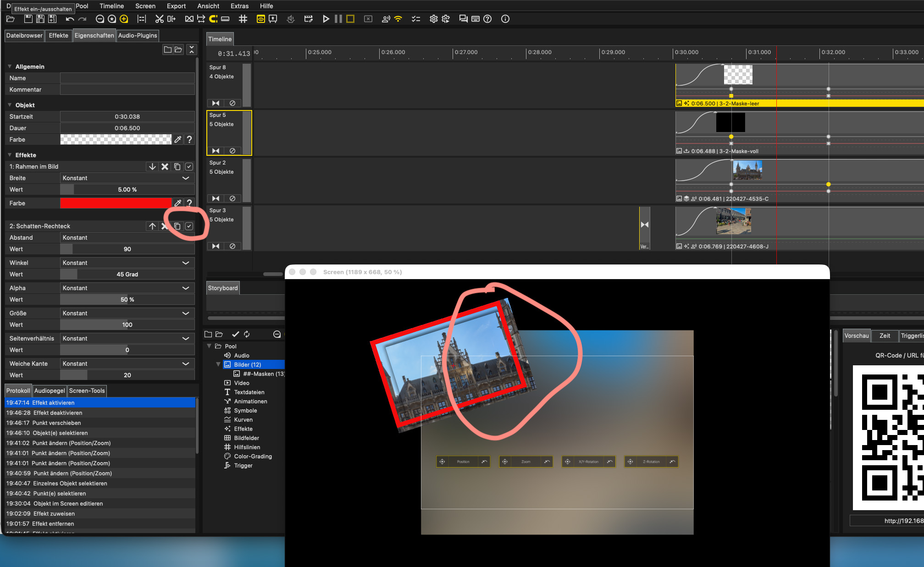Viewport: 924px width, 567px height.
Task: Open the Export menu
Action: 176,6
